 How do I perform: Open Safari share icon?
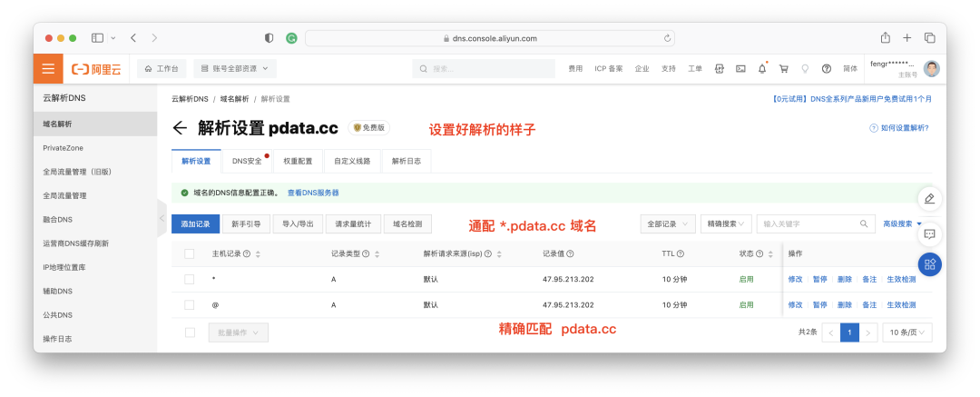886,37
